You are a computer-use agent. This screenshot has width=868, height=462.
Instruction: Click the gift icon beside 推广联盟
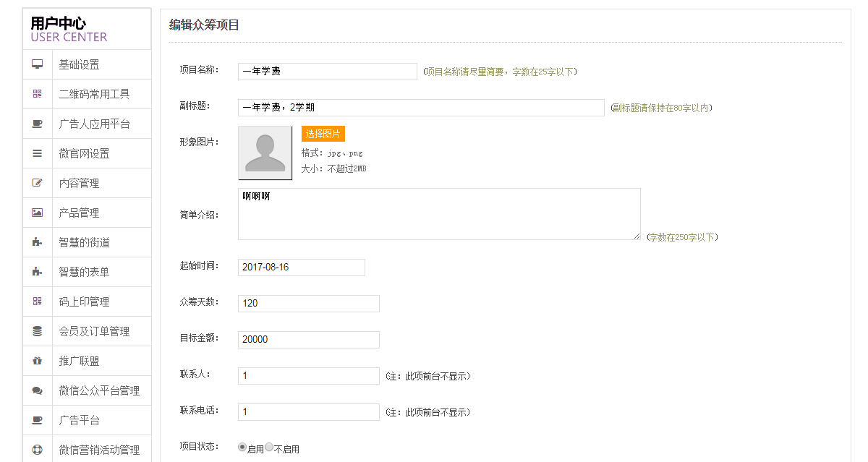tap(38, 361)
